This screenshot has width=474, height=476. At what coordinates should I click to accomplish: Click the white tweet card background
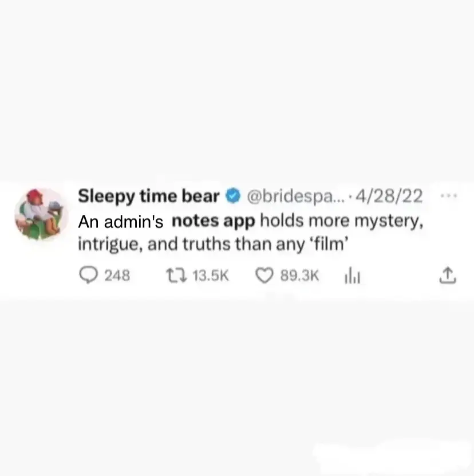pos(237,240)
